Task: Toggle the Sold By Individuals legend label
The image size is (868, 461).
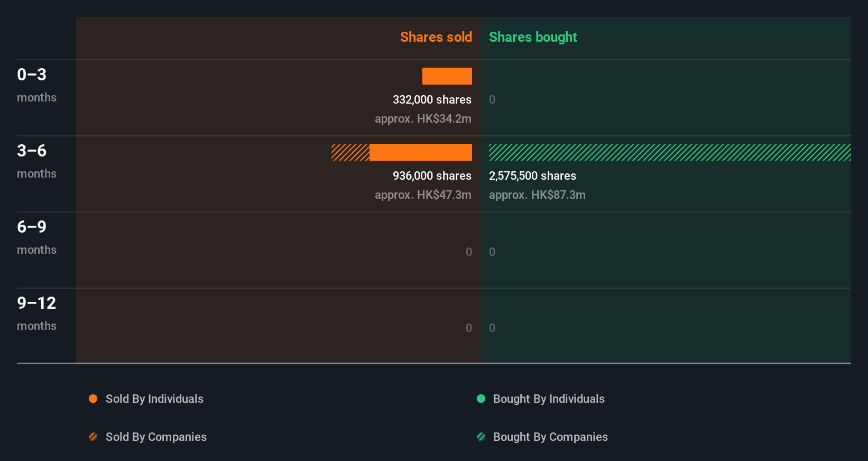Action: (154, 399)
